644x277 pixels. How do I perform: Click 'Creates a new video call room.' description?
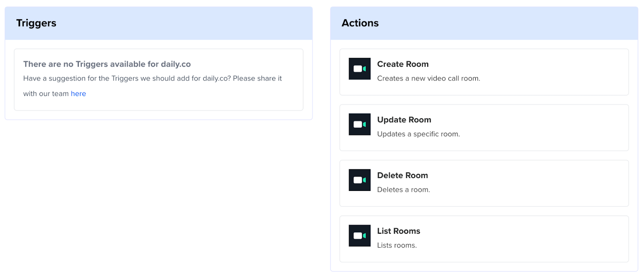click(429, 78)
